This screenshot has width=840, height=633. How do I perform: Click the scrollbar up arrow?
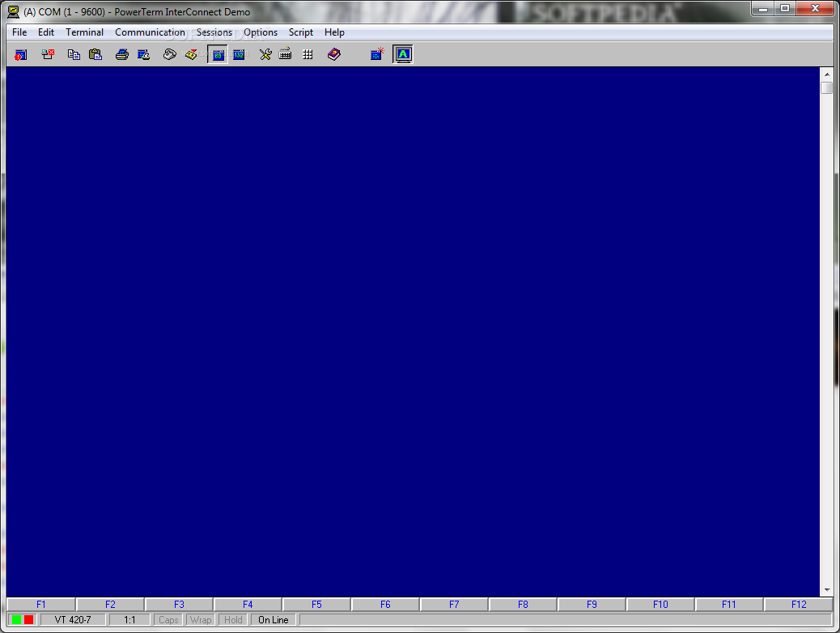[x=826, y=74]
